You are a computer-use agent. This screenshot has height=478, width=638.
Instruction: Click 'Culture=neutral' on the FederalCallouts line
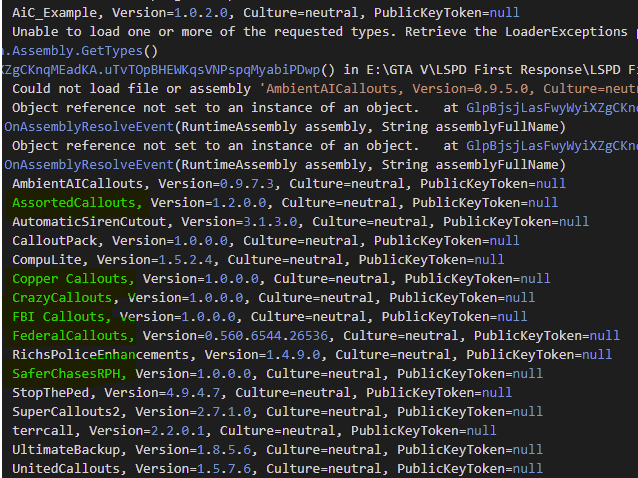(x=400, y=336)
